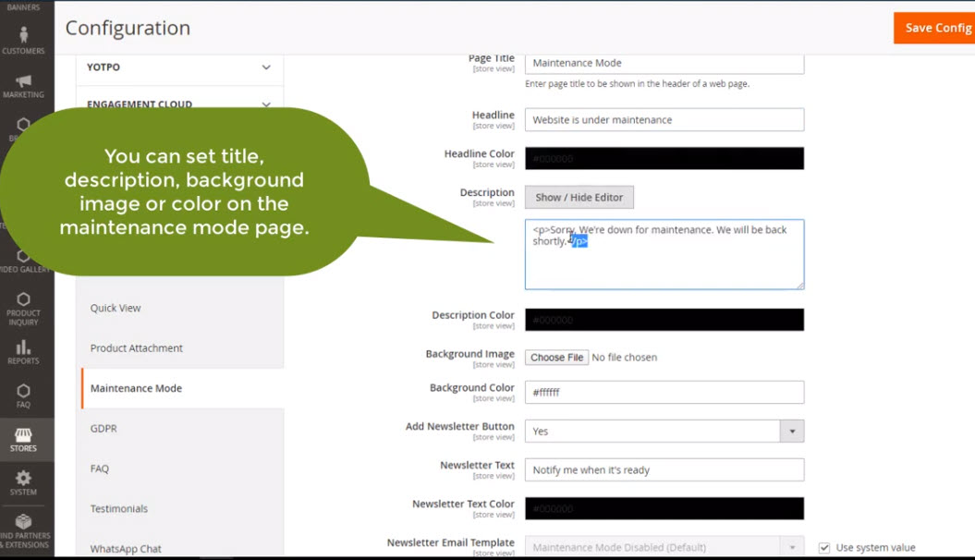Open the Reports bar chart icon
The height and width of the screenshot is (560, 975).
23,351
